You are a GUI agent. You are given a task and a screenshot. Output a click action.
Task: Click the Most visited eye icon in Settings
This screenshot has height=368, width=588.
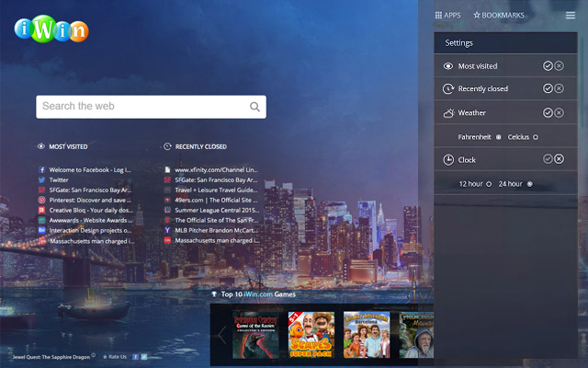[448, 66]
